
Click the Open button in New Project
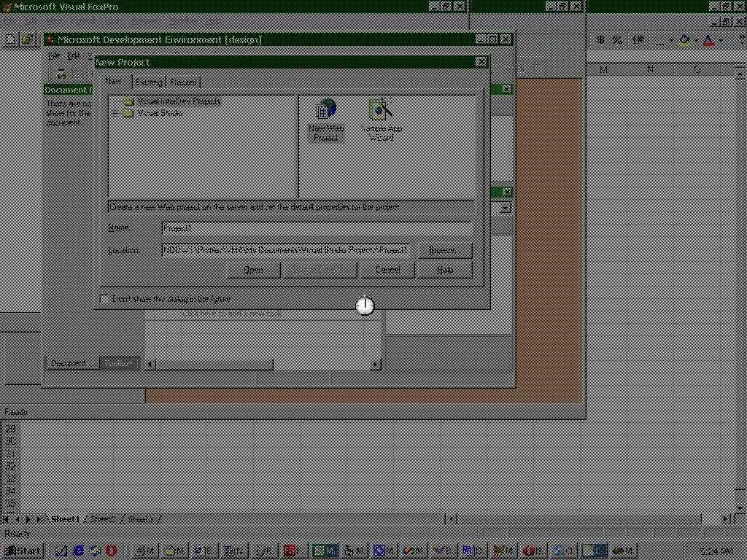click(x=253, y=270)
